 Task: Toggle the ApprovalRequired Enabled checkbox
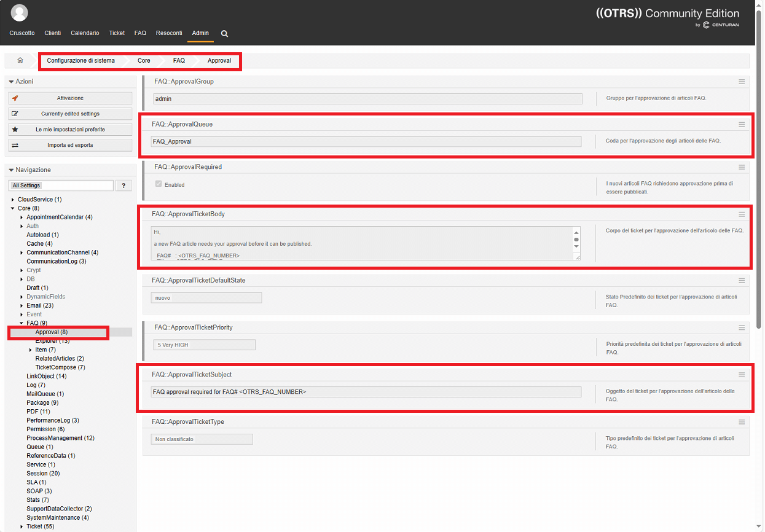pyautogui.click(x=159, y=184)
